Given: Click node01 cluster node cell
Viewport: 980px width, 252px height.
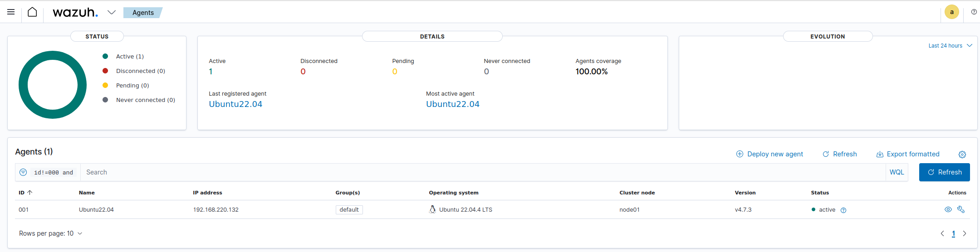Looking at the screenshot, I should [629, 210].
